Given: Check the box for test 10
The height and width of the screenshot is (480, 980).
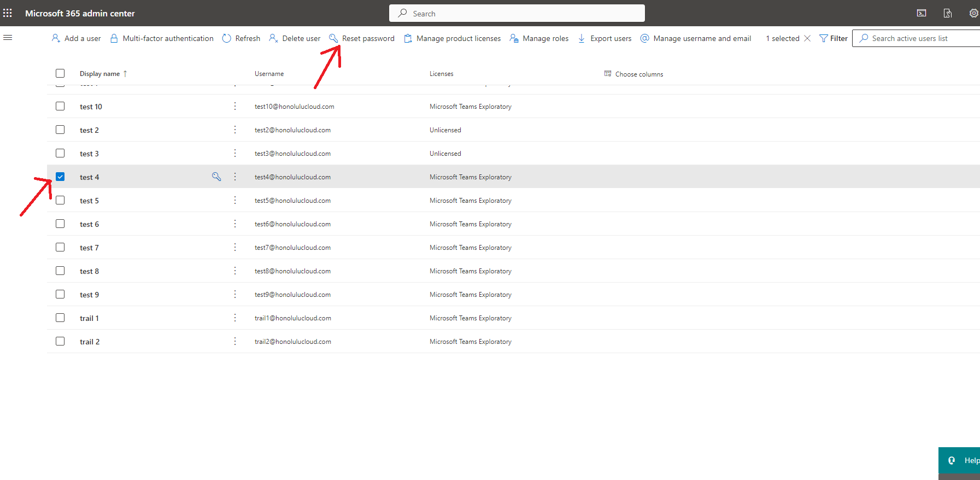Looking at the screenshot, I should (x=60, y=106).
